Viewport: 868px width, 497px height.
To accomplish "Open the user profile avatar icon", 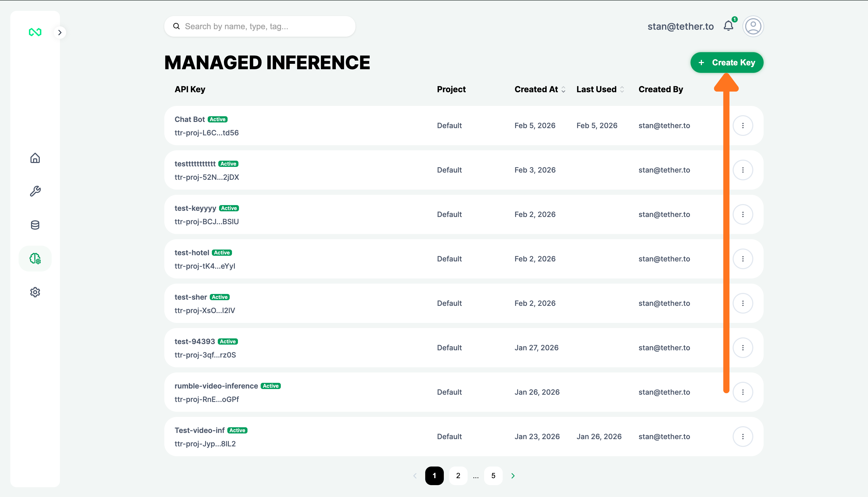I will tap(753, 26).
